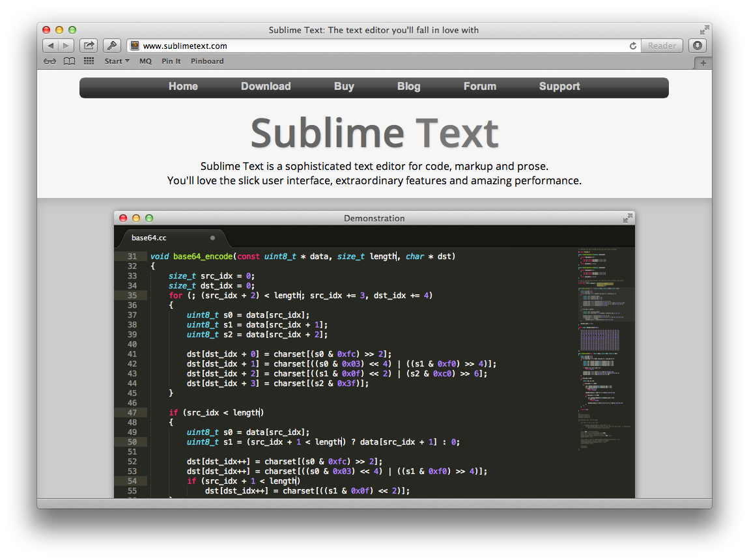Viewport: 749px width, 560px height.
Task: Reload the page with the refresh icon
Action: click(633, 46)
